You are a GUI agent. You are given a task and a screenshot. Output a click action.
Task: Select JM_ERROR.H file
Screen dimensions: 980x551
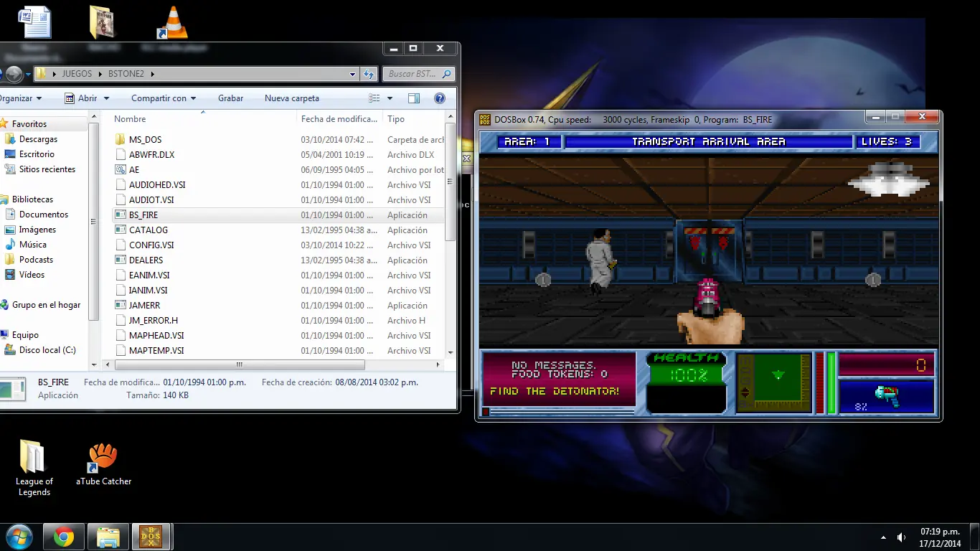pos(154,321)
